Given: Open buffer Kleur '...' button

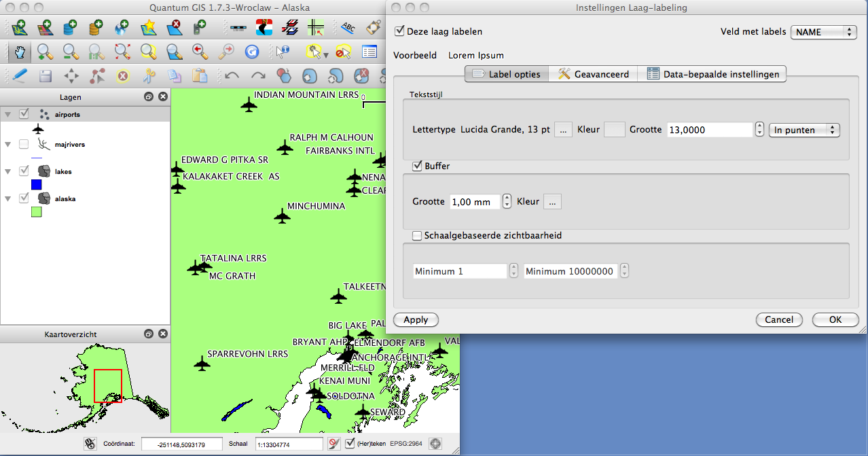Looking at the screenshot, I should tap(552, 201).
